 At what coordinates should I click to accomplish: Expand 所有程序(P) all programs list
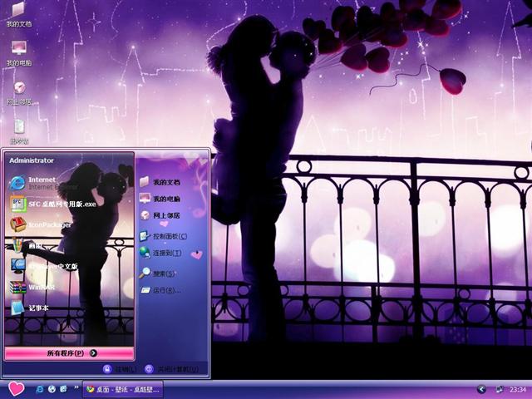(x=69, y=353)
